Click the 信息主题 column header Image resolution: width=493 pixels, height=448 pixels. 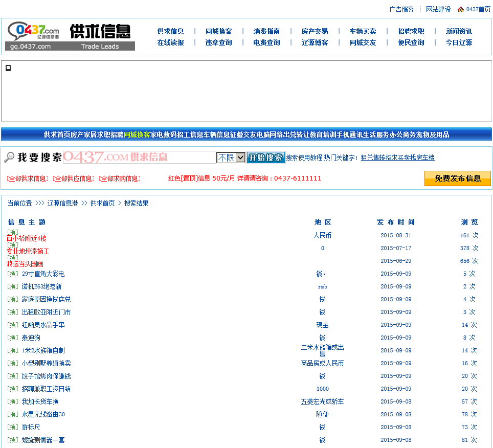(27, 222)
